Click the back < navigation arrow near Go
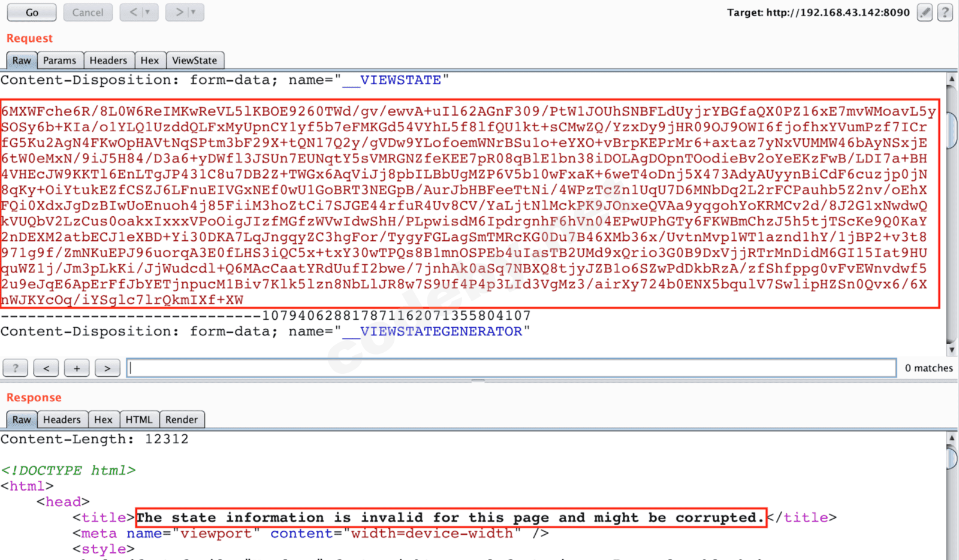The height and width of the screenshot is (560, 959). 134,12
